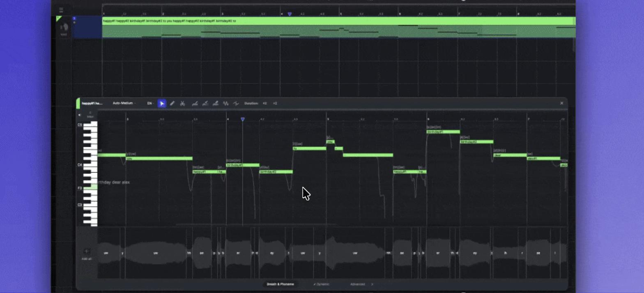This screenshot has width=644, height=293.
Task: Click the playhead marker in the editor ruler
Action: click(x=243, y=119)
